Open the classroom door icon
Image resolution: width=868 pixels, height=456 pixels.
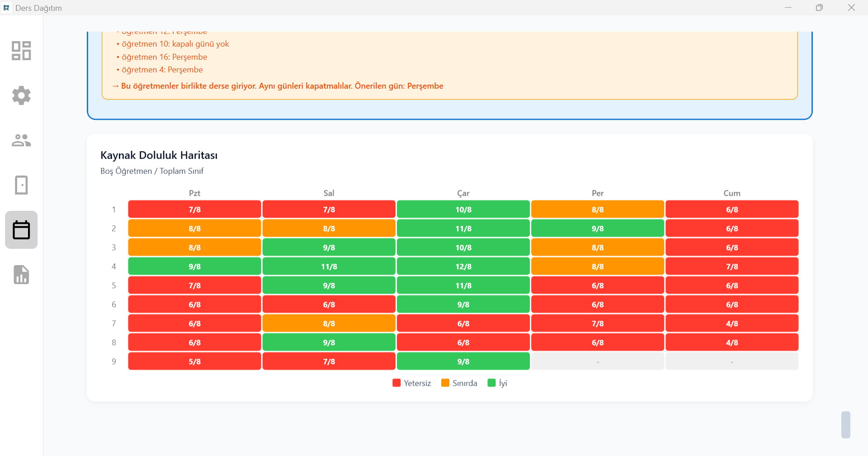(x=21, y=185)
